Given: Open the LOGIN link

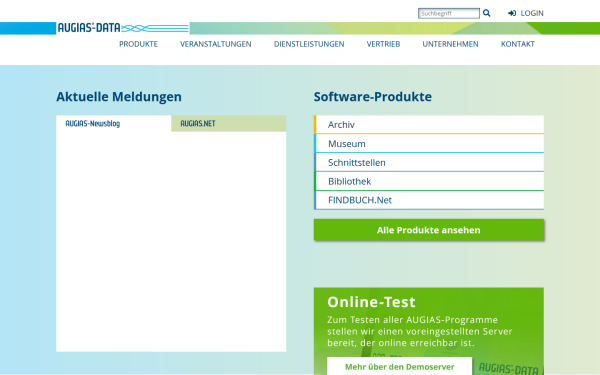Looking at the screenshot, I should point(532,13).
